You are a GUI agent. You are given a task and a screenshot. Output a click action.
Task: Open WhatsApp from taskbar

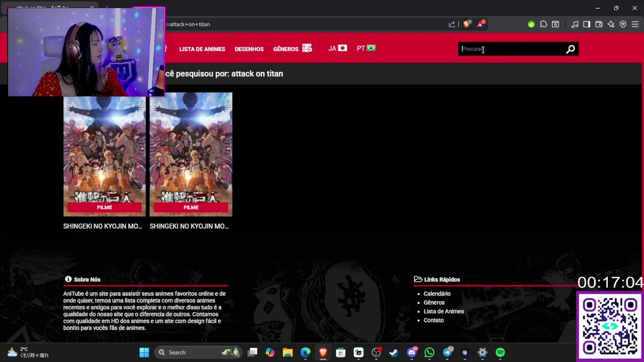(429, 352)
